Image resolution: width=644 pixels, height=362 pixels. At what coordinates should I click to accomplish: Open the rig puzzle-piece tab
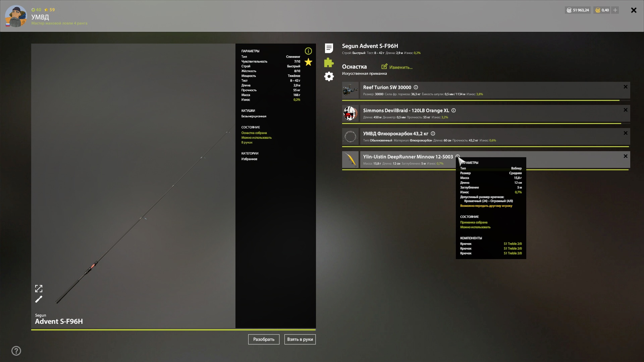tap(329, 62)
